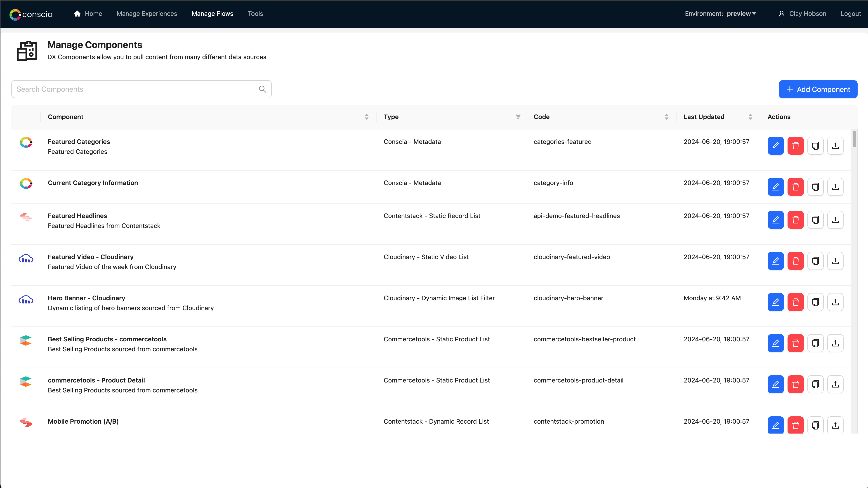
Task: Duplicate the cloudinary-hero-banner component
Action: (x=815, y=302)
